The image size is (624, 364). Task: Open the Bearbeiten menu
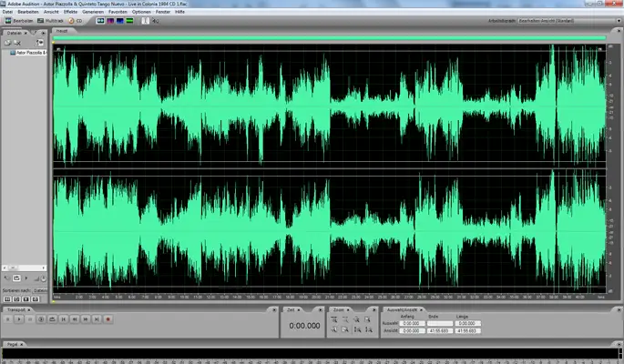point(28,12)
